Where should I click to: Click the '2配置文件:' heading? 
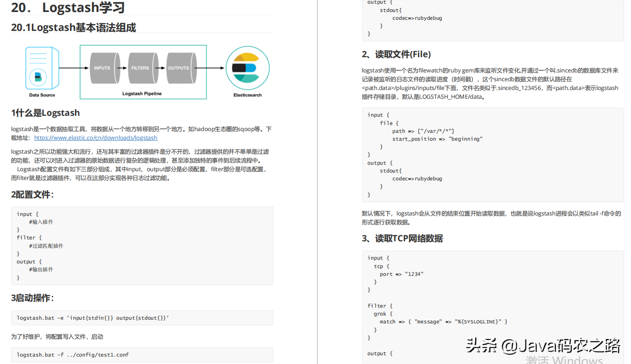32,195
